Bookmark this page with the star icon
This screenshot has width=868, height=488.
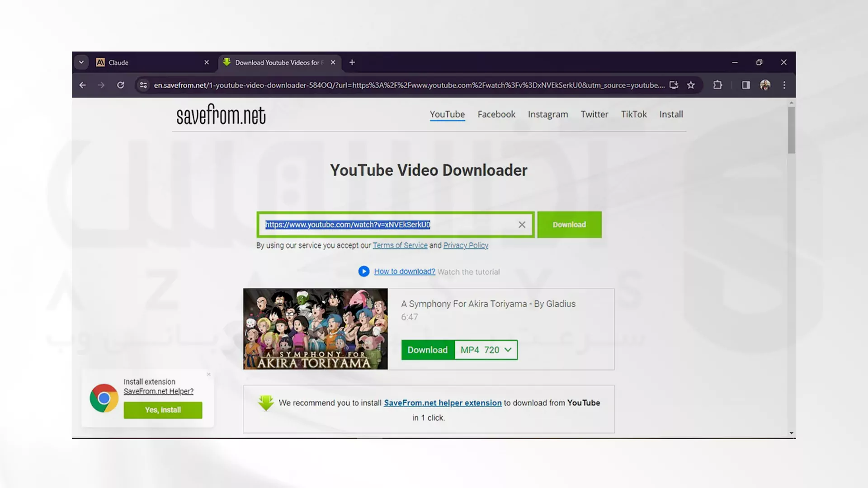point(691,85)
